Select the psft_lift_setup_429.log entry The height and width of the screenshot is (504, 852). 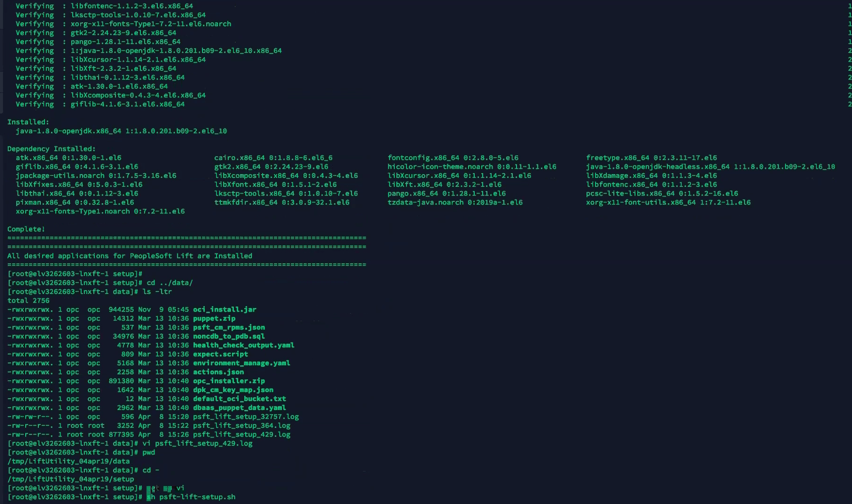pyautogui.click(x=242, y=434)
